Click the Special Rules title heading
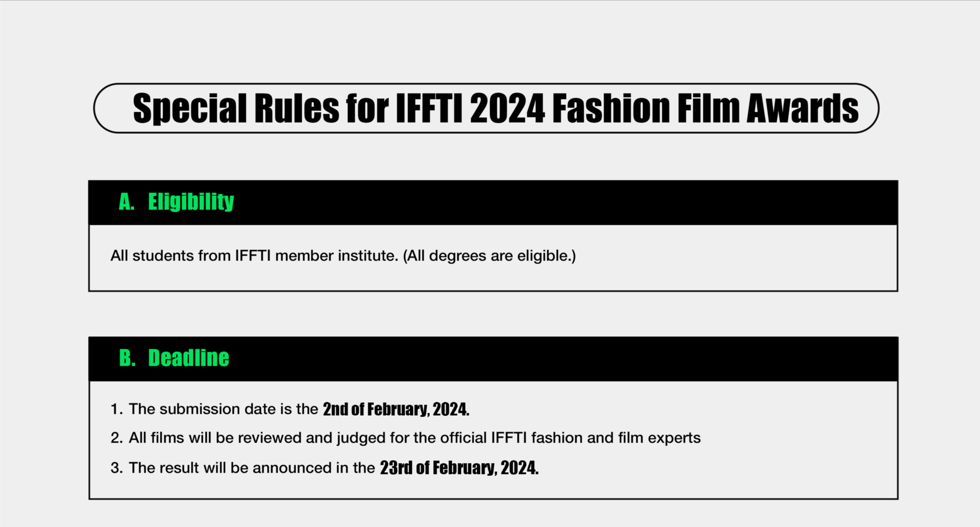Image resolution: width=980 pixels, height=527 pixels. click(x=496, y=108)
